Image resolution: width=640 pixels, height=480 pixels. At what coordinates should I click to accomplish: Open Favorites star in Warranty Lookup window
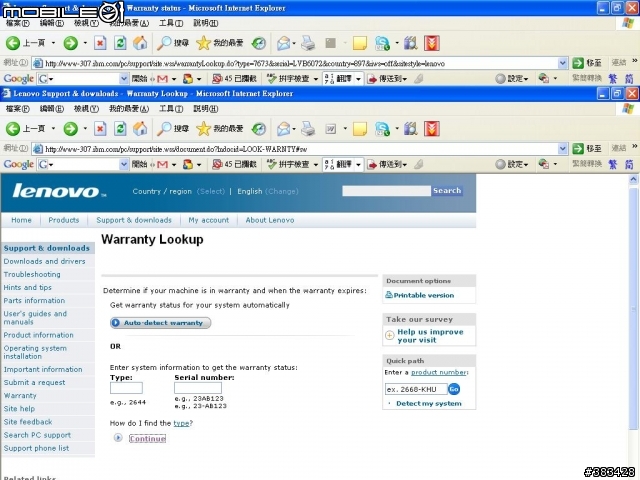(203, 129)
